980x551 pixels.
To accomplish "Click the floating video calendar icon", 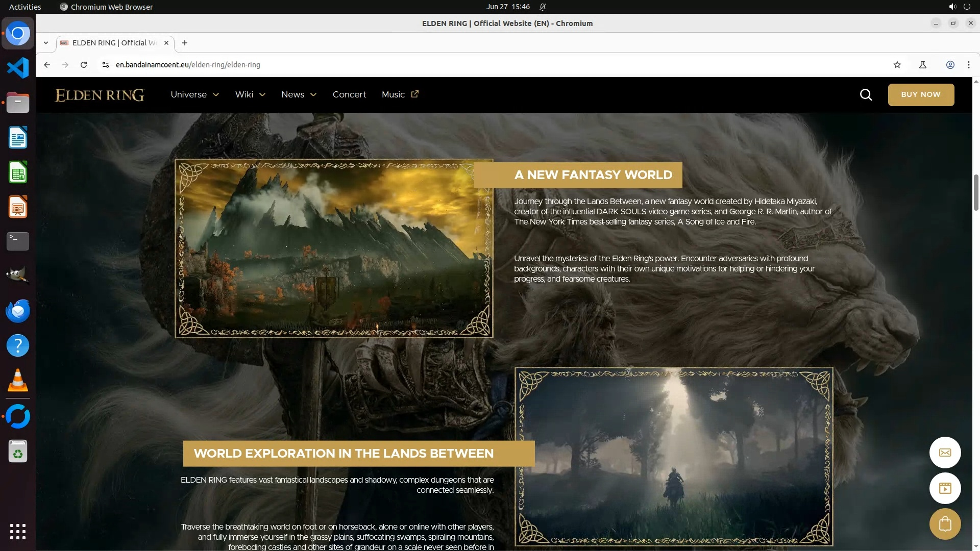I will point(945,488).
